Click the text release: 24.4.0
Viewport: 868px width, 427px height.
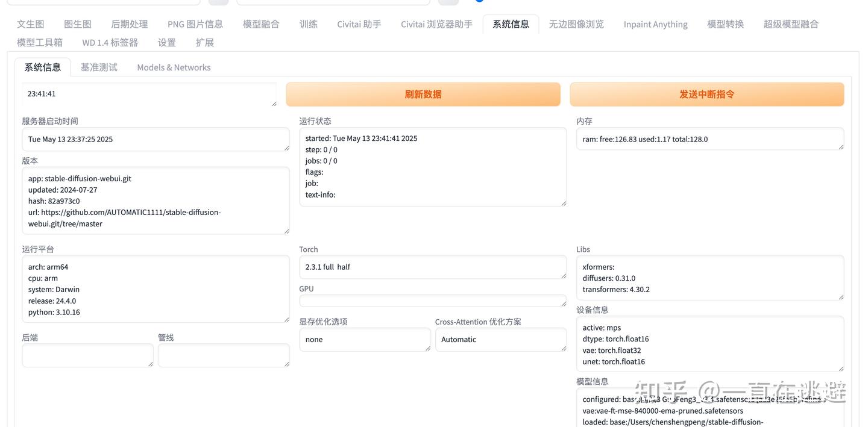[52, 301]
